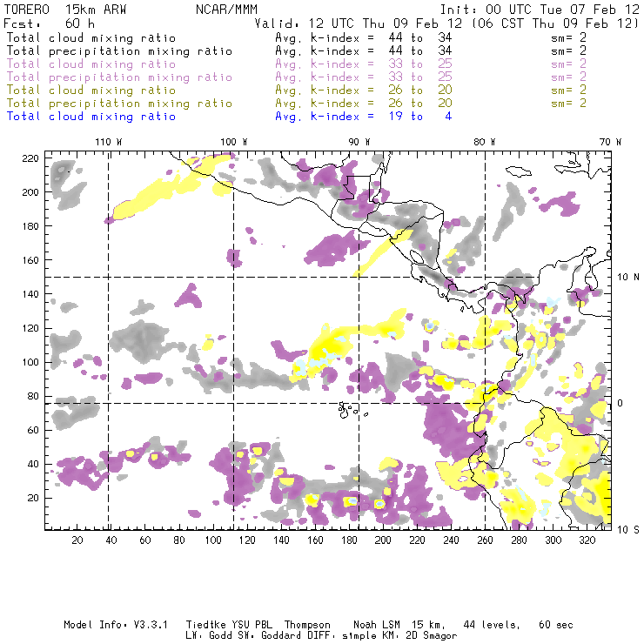644x644 pixels.
Task: Click the "YSU PBL" scheme text
Action: coord(251,625)
